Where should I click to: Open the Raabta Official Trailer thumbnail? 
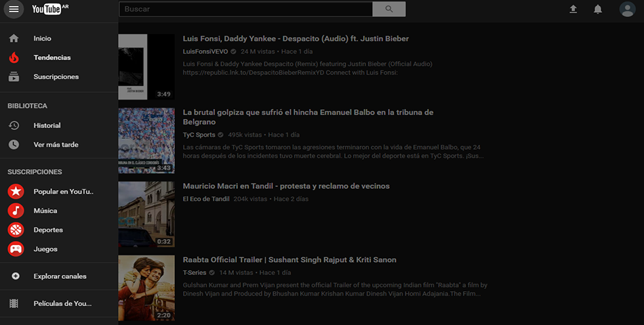146,288
